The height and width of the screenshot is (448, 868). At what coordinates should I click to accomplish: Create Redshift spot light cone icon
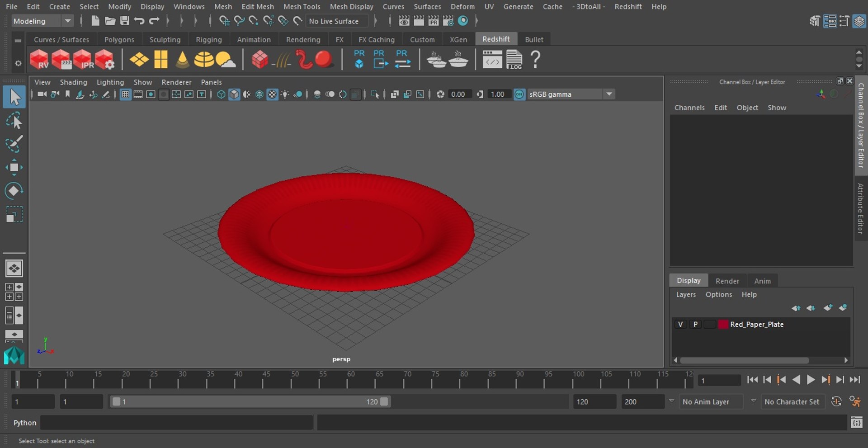pos(182,60)
